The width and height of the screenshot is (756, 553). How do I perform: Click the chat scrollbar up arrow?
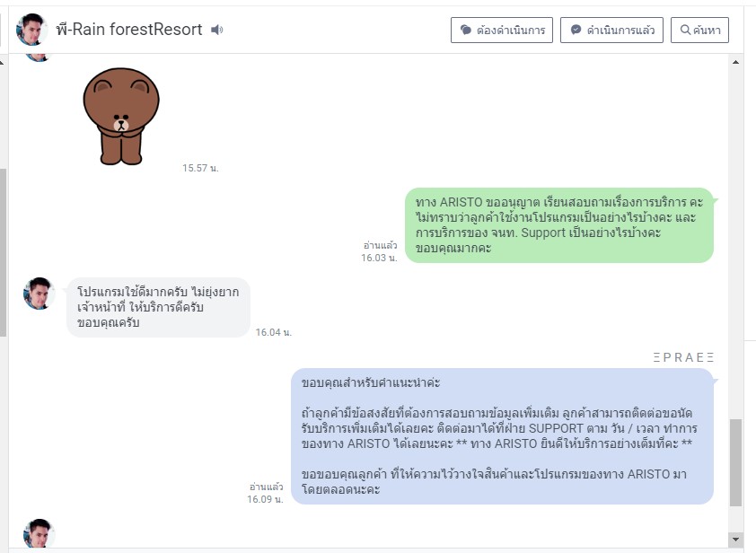point(735,62)
